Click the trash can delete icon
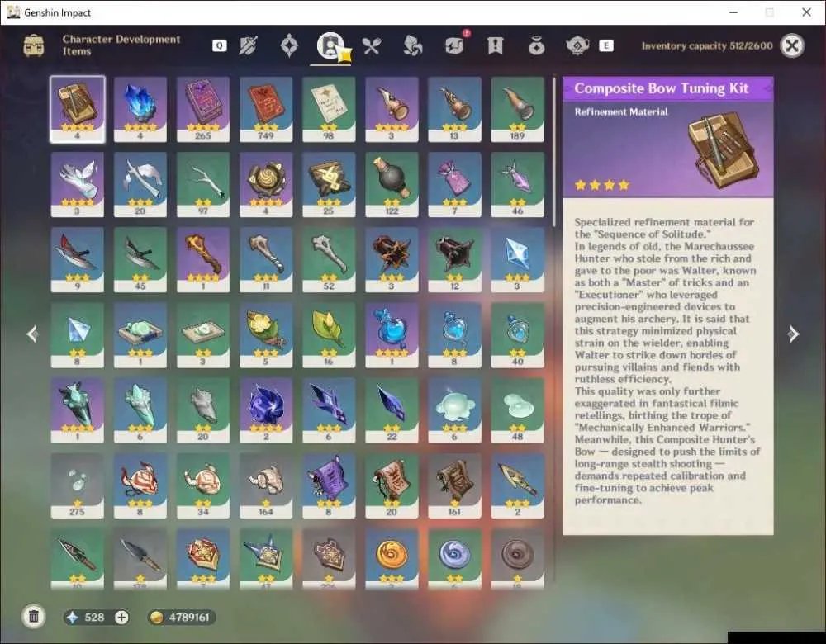This screenshot has height=644, width=826. 34,617
